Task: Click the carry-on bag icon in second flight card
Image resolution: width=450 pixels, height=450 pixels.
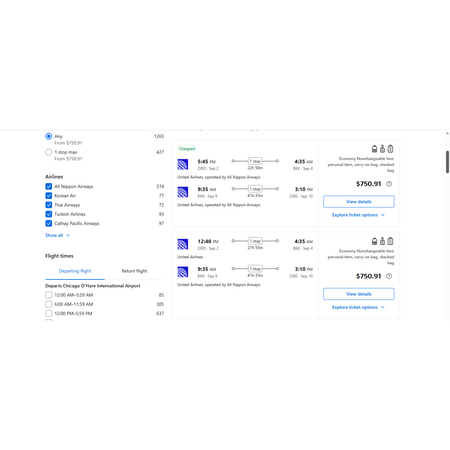Action: pos(382,241)
